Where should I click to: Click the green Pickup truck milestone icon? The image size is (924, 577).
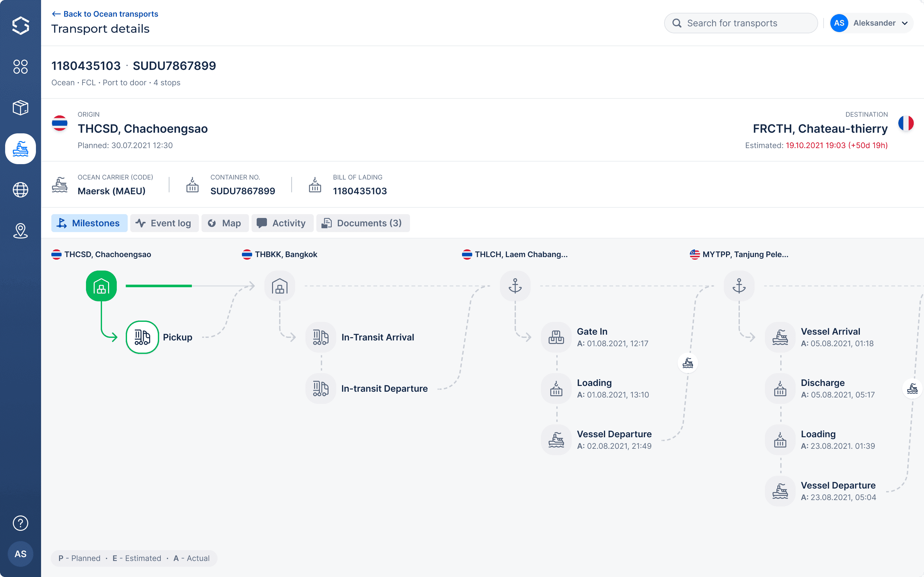[142, 337]
